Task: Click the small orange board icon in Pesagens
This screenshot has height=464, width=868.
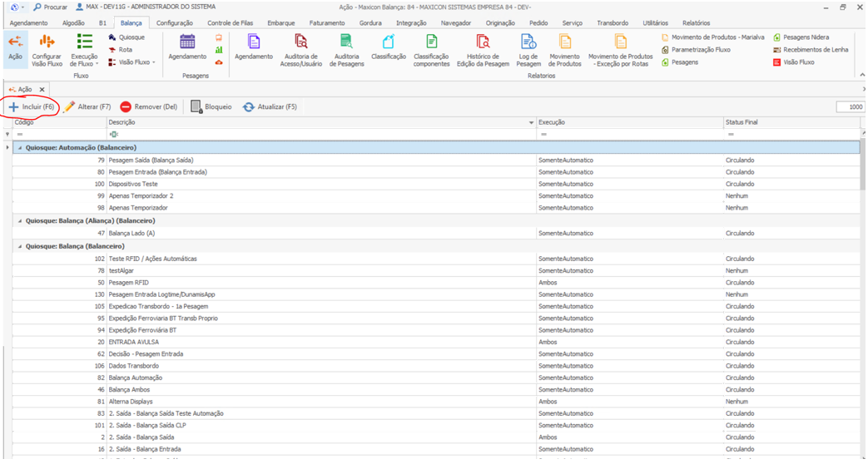Action: point(219,37)
